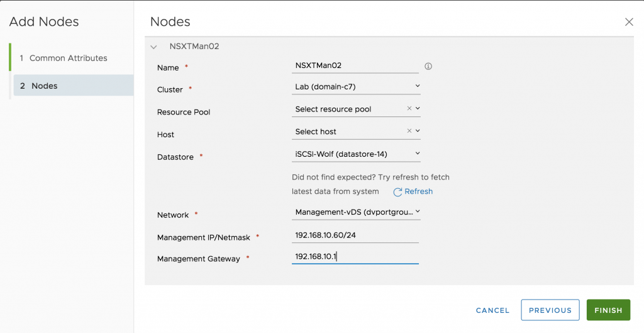Clear the Resource Pool selection with X

coord(409,108)
